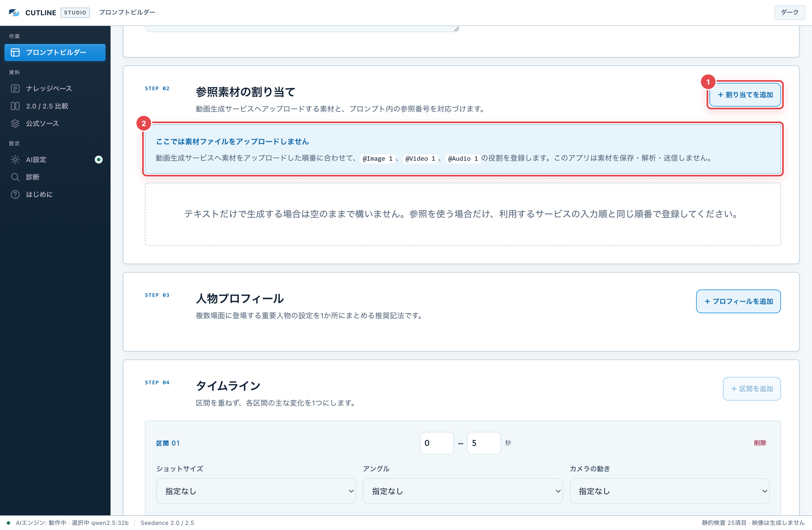Expand the アングル dropdown
Image resolution: width=812 pixels, height=530 pixels.
(x=463, y=491)
